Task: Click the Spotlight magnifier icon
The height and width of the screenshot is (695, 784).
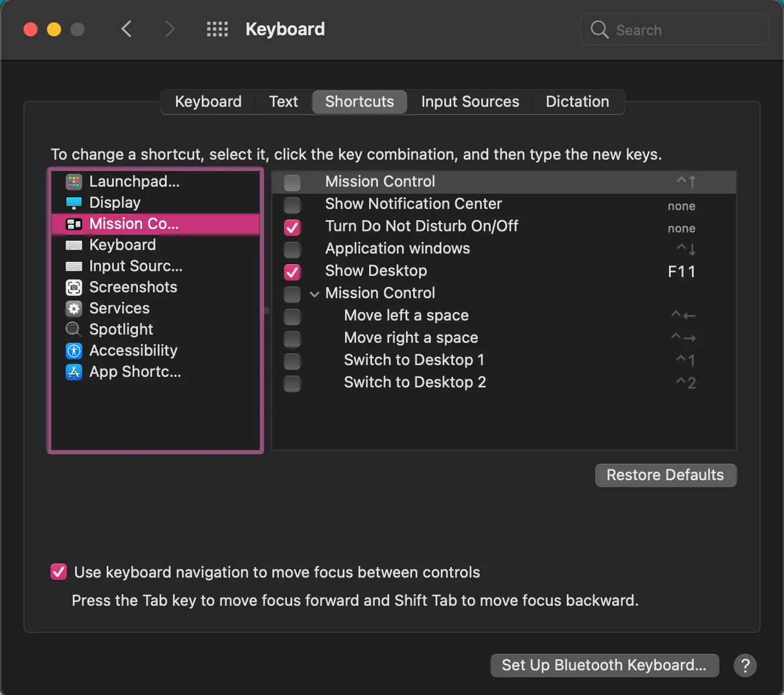Action: (x=74, y=329)
